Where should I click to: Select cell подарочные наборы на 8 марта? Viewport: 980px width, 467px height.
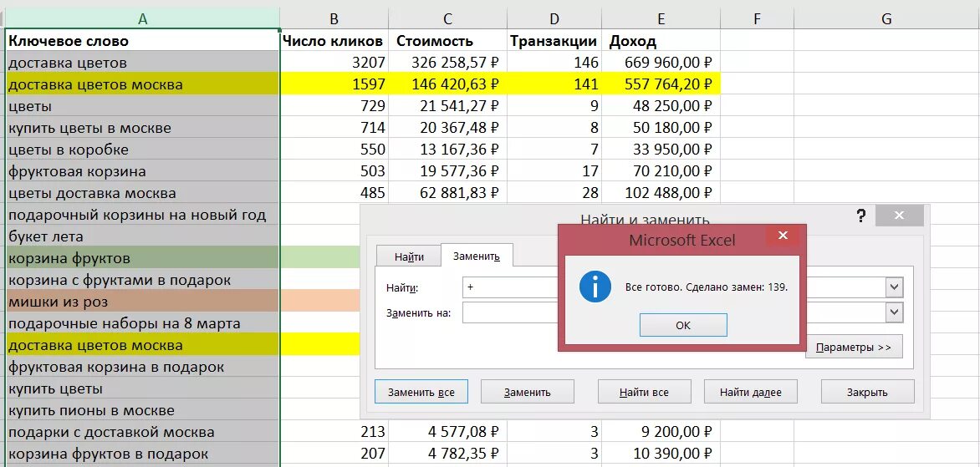point(142,323)
